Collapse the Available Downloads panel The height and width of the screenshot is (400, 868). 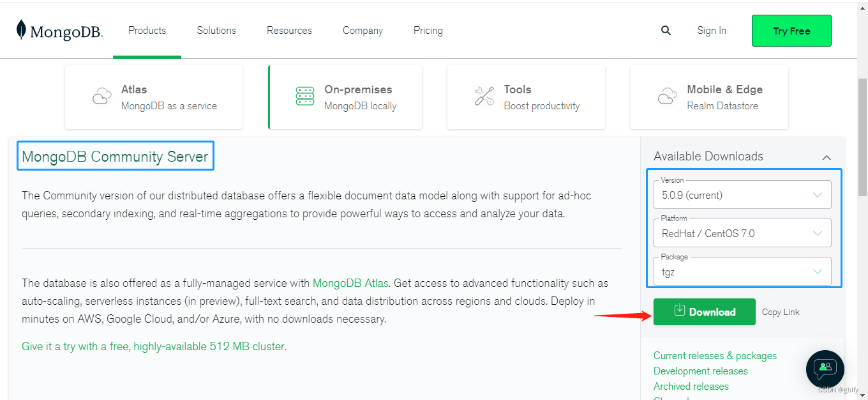click(x=827, y=157)
